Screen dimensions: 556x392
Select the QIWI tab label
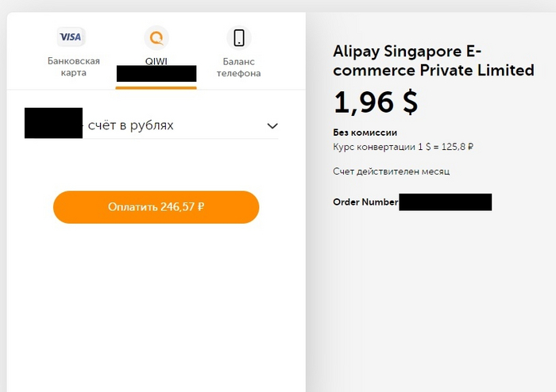click(x=156, y=61)
